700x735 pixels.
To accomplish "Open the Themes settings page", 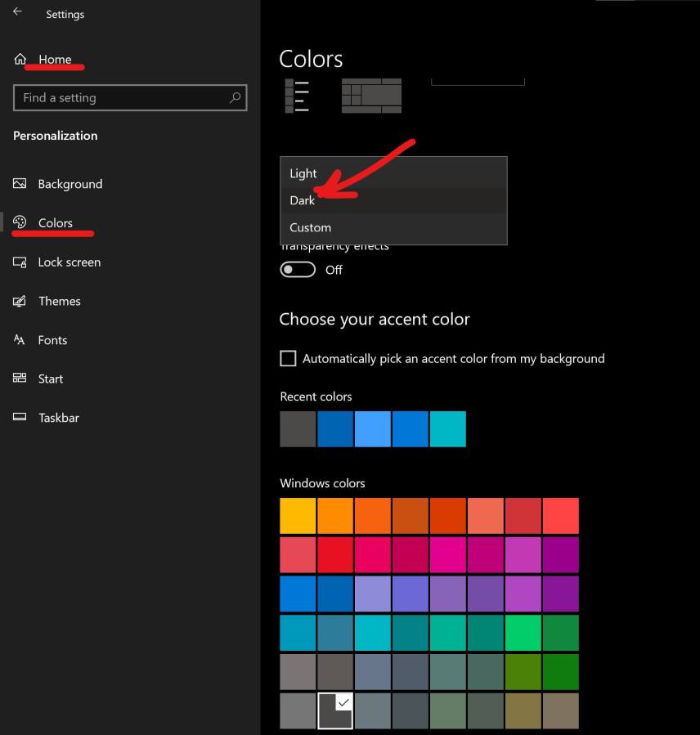I will [59, 301].
